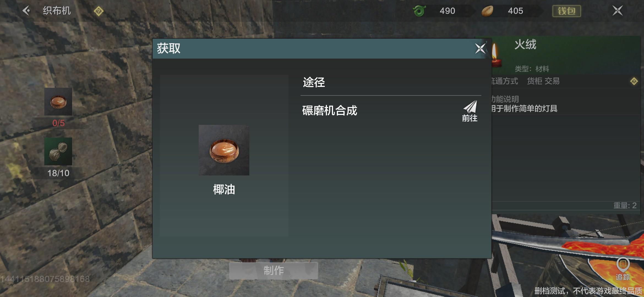Close the 获取 popup dialog
This screenshot has height=297, width=644.
[x=480, y=49]
